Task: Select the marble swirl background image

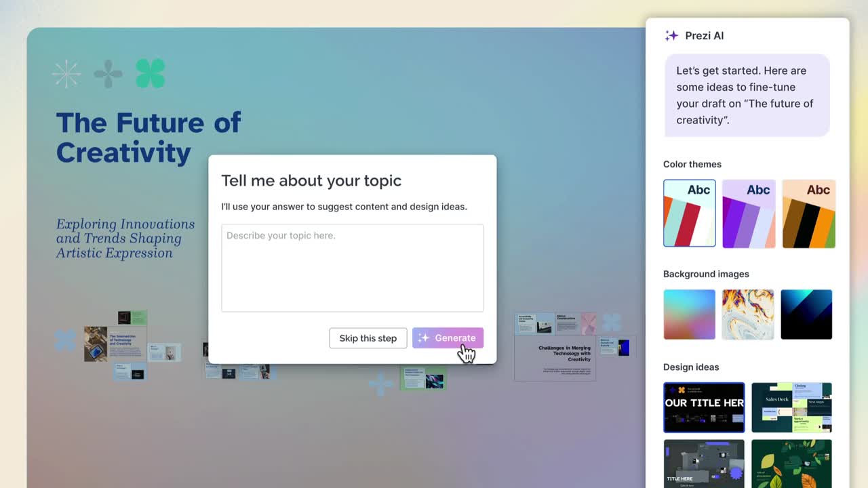Action: coord(748,314)
